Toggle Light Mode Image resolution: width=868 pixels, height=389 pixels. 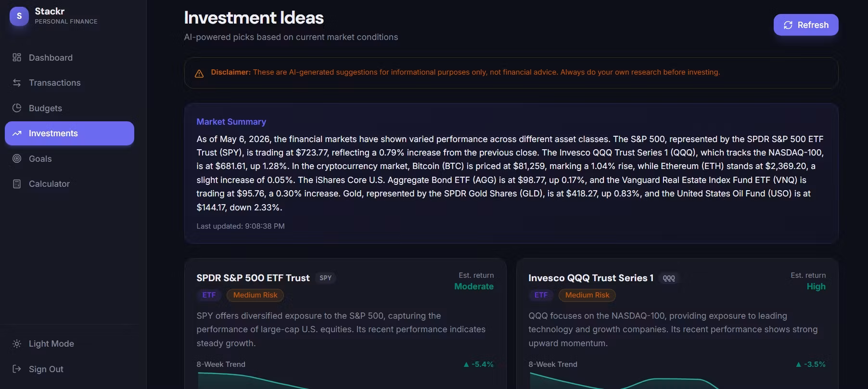pos(69,344)
